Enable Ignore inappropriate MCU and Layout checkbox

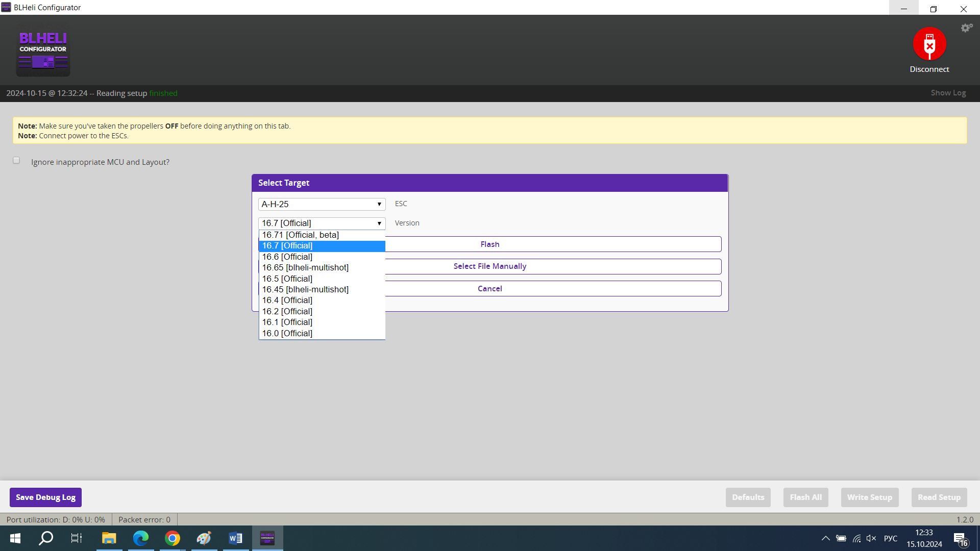coord(16,161)
